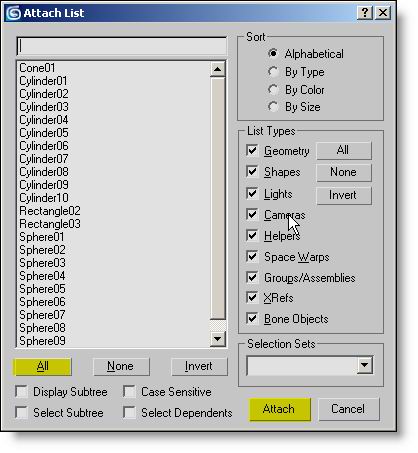Select the By Type sort option
The height and width of the screenshot is (453, 418).
(x=273, y=72)
